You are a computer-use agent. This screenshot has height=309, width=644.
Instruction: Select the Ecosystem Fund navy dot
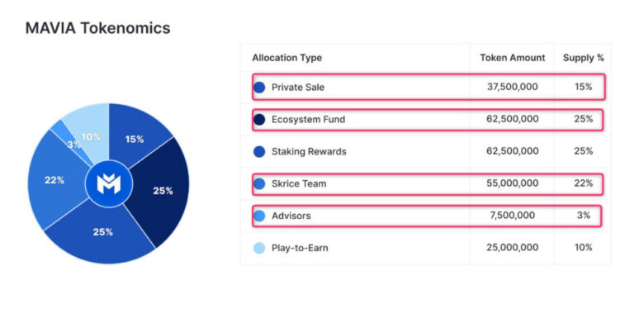[259, 120]
